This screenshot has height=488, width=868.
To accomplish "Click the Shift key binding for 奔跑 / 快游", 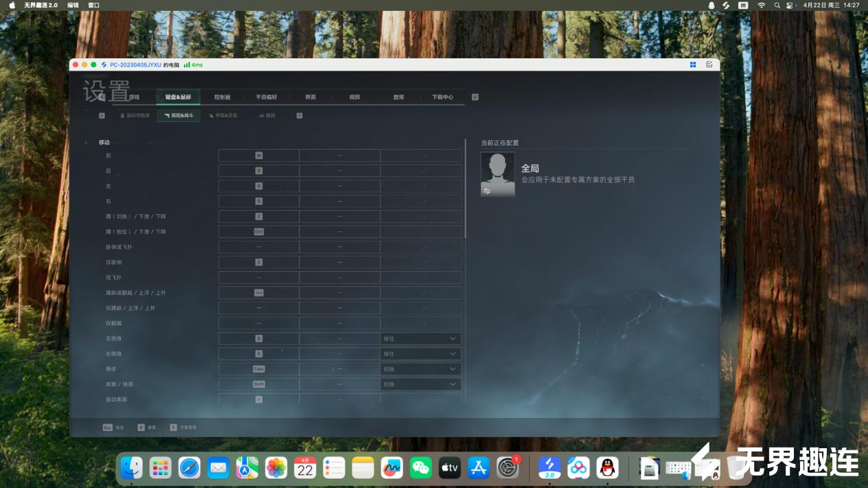I will 259,384.
